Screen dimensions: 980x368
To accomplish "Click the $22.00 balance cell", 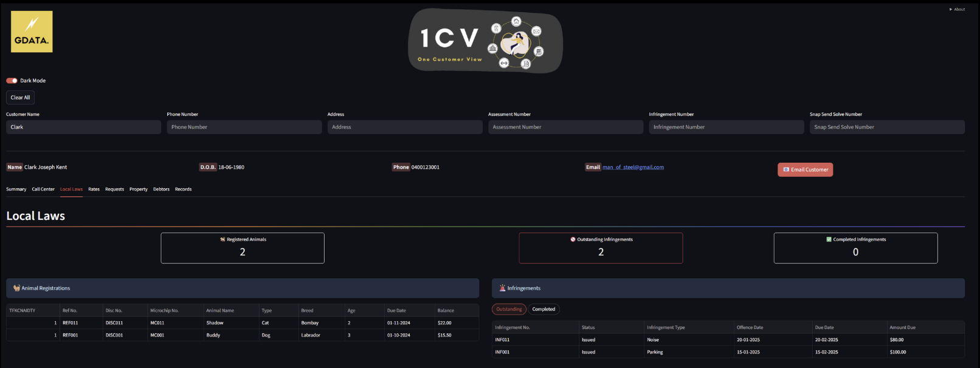I will 457,322.
